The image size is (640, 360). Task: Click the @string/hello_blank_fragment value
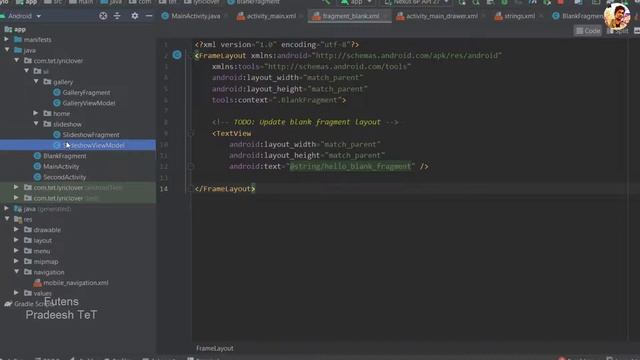(350, 167)
